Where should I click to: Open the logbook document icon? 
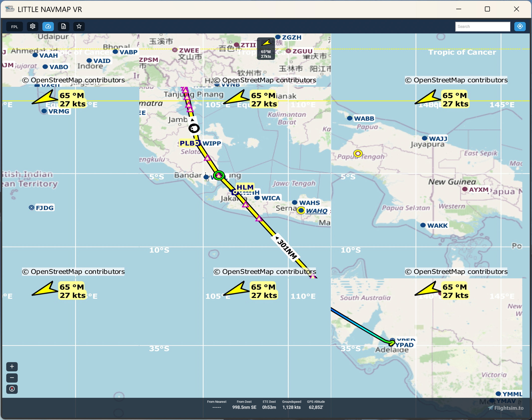tap(63, 26)
